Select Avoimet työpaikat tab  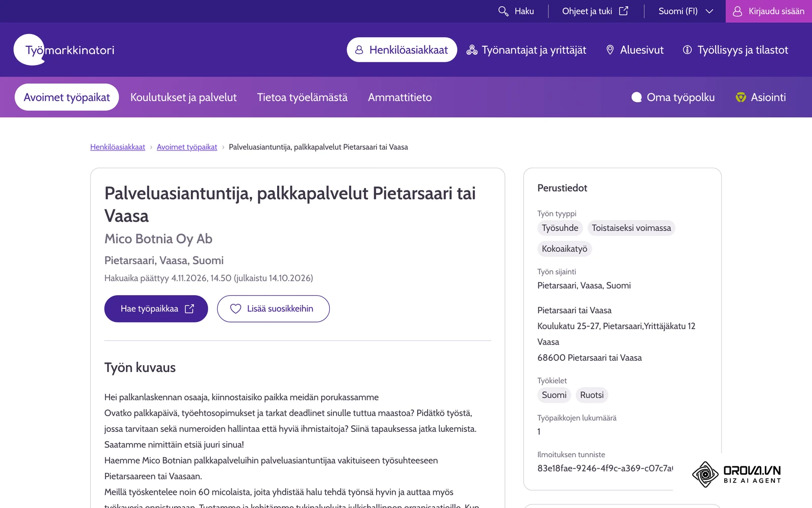[66, 97]
